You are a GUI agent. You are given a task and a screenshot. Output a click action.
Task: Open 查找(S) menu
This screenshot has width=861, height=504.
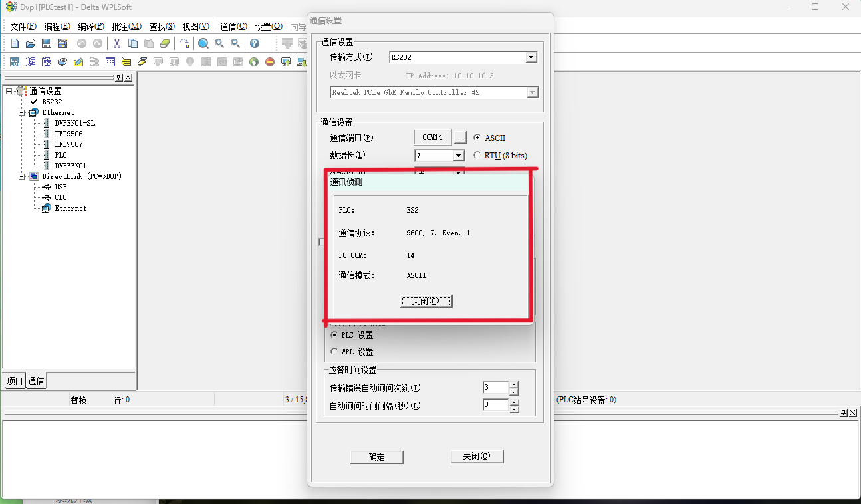162,27
